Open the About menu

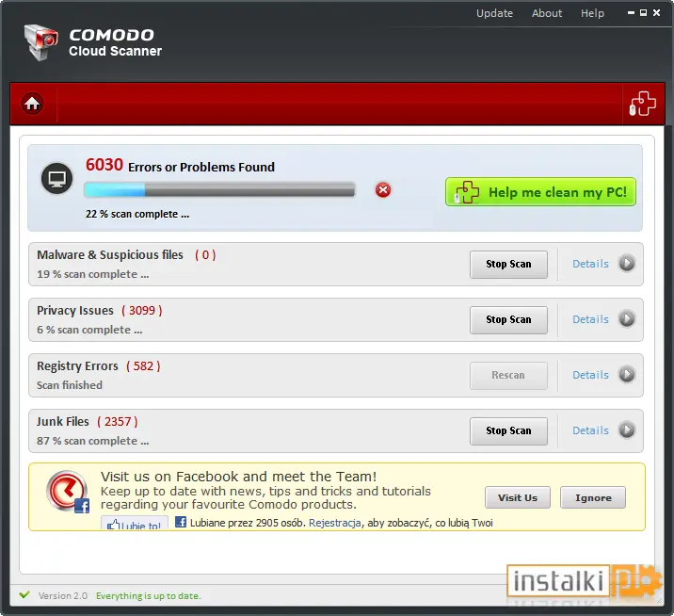click(x=547, y=13)
